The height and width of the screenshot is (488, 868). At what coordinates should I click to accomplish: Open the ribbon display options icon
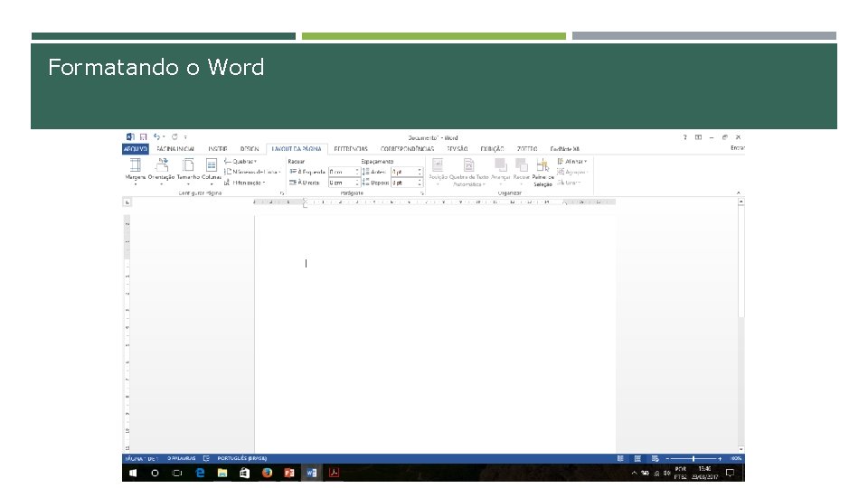699,137
